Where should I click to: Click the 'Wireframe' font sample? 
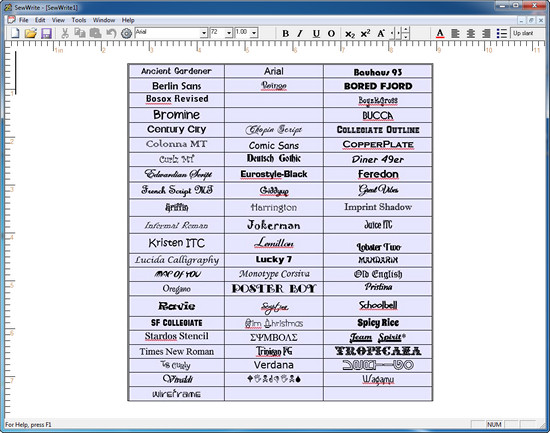[x=176, y=394]
